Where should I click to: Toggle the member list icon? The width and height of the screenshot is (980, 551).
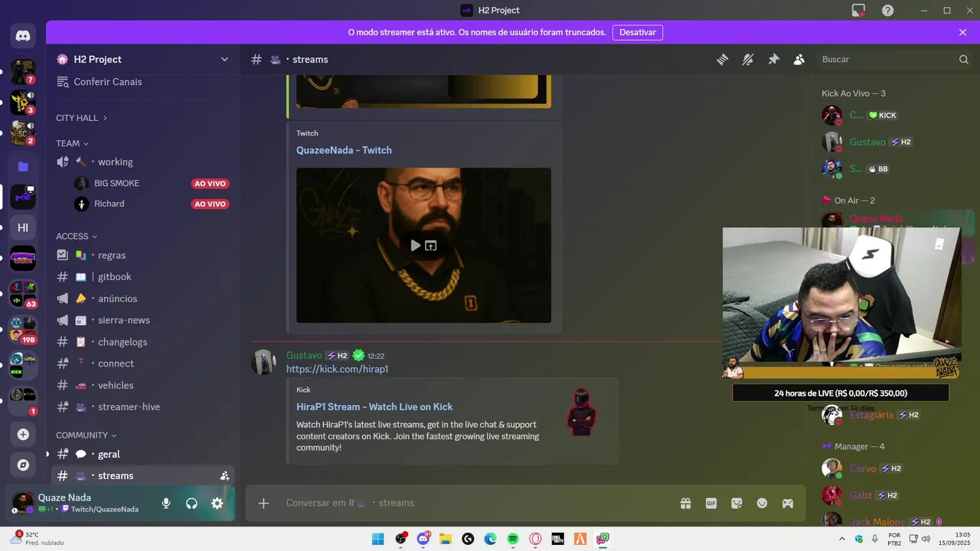799,60
